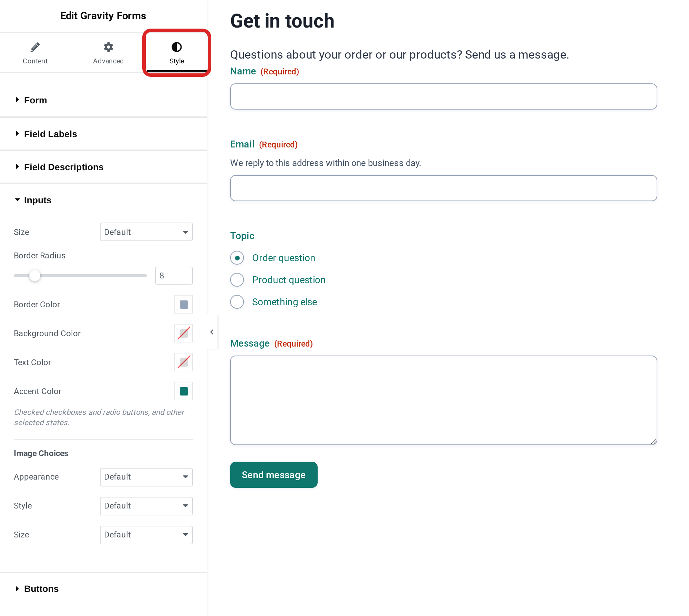Open the Background Color swatch
Viewport: 689px width, 616px height.
coord(184,333)
